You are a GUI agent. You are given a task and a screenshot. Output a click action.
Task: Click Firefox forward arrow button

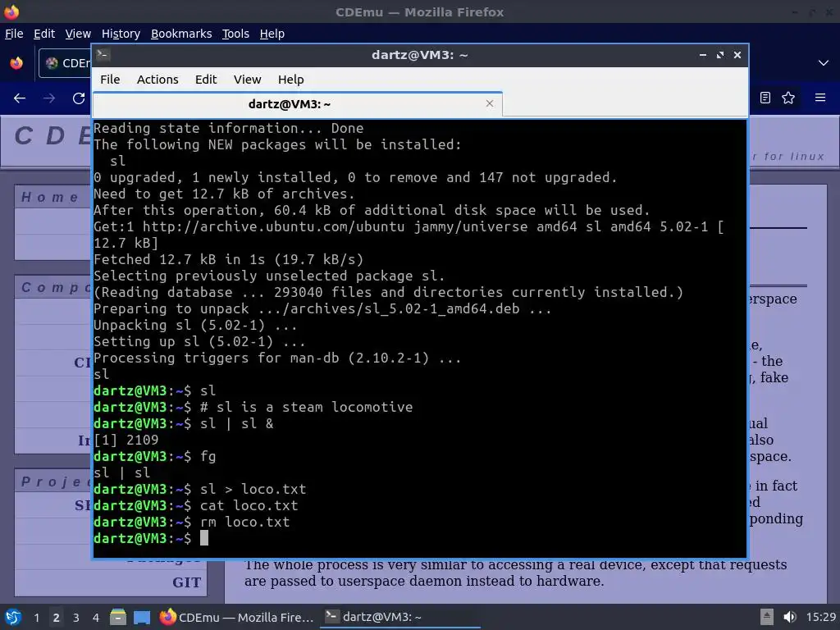[49, 98]
